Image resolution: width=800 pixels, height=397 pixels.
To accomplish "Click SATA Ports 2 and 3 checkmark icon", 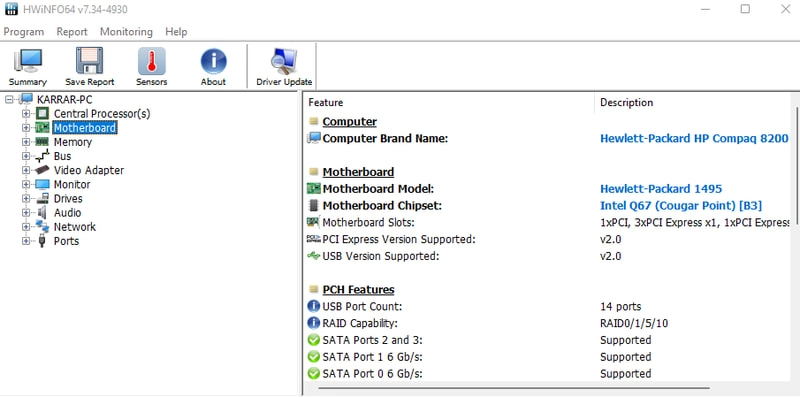I will tap(314, 340).
